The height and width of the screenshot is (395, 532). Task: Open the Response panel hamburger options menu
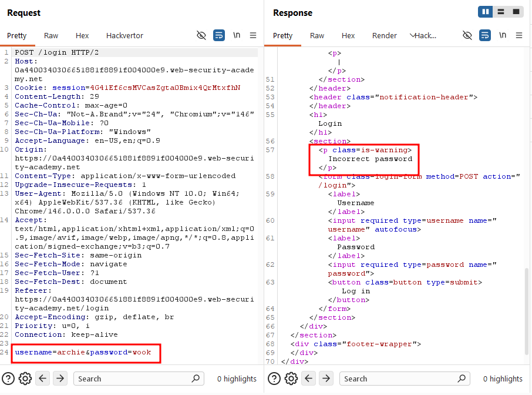(x=518, y=35)
